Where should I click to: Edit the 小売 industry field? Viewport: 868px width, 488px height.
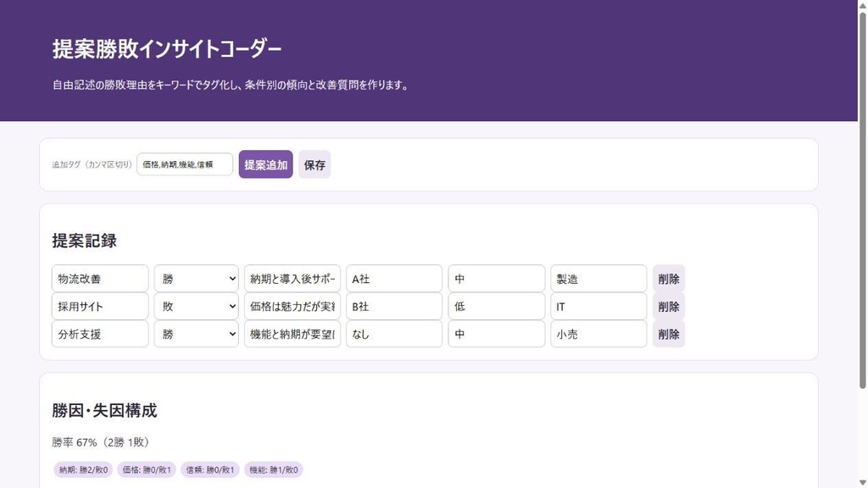pyautogui.click(x=598, y=334)
